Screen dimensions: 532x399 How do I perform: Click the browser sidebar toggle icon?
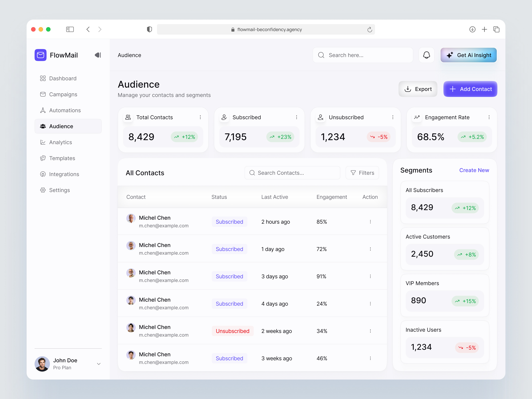tap(70, 29)
